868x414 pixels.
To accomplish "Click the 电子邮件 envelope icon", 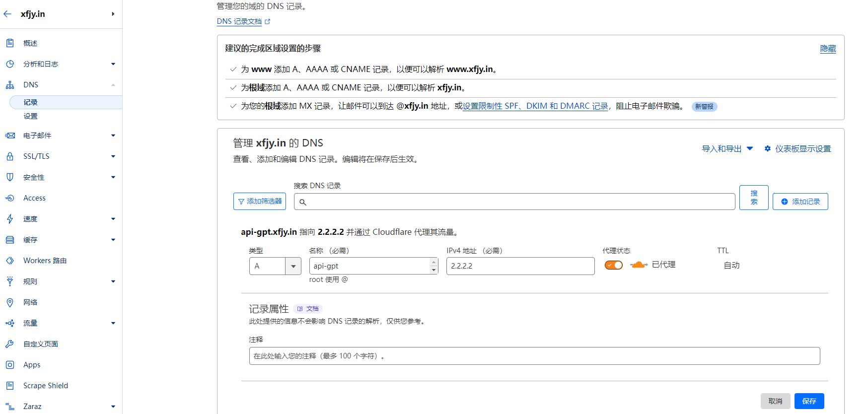I will [x=10, y=136].
